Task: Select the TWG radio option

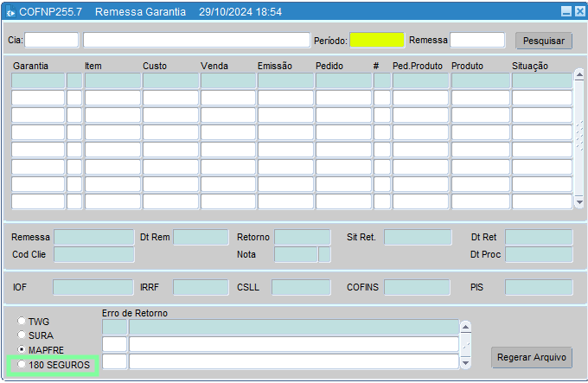Action: 22,322
